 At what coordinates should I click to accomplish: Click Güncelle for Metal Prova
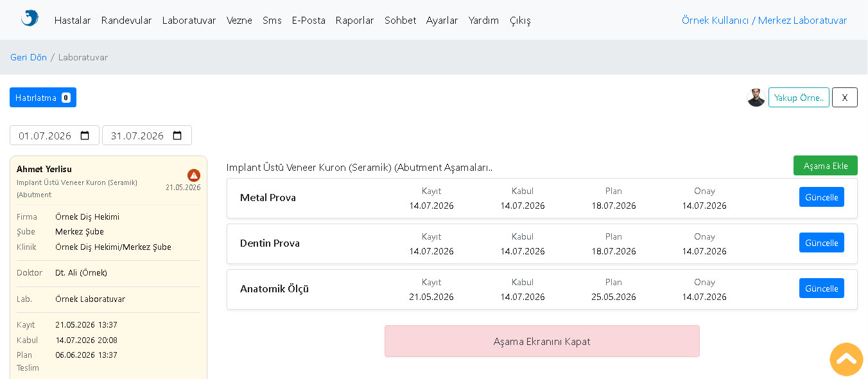click(x=822, y=197)
